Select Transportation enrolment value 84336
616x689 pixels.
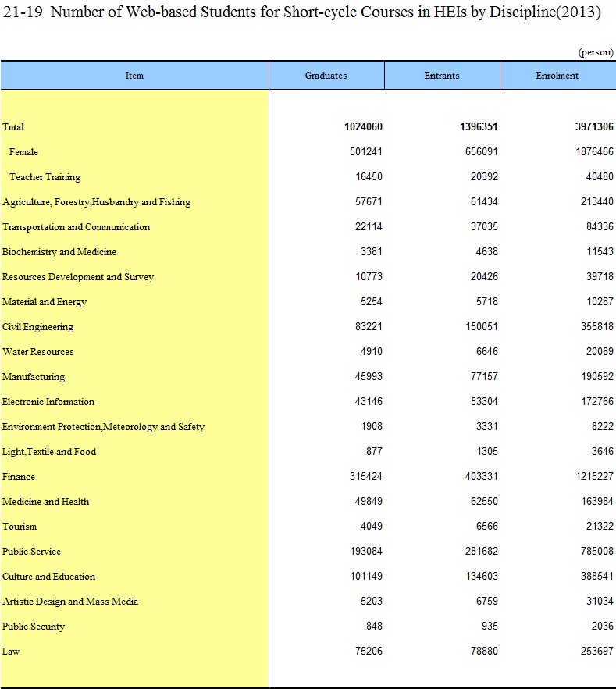(x=600, y=227)
